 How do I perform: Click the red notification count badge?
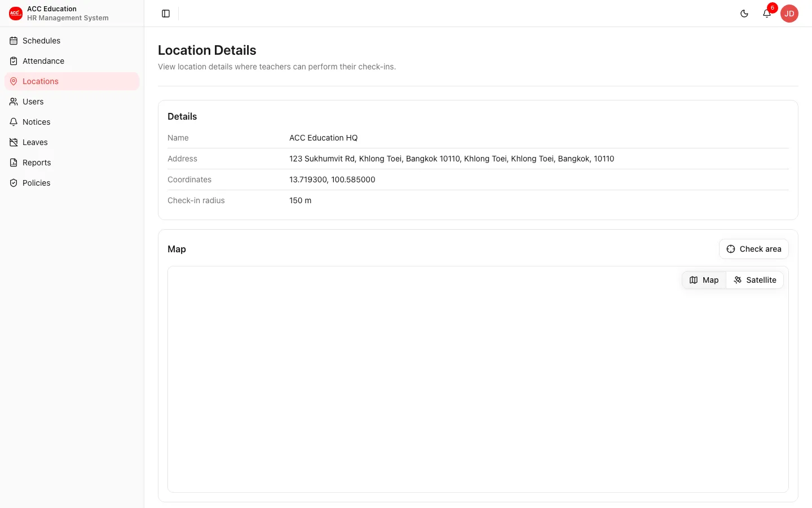pyautogui.click(x=773, y=8)
